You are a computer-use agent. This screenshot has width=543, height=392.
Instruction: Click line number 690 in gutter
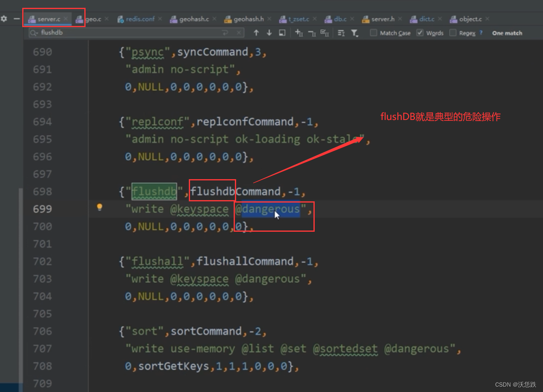(42, 52)
